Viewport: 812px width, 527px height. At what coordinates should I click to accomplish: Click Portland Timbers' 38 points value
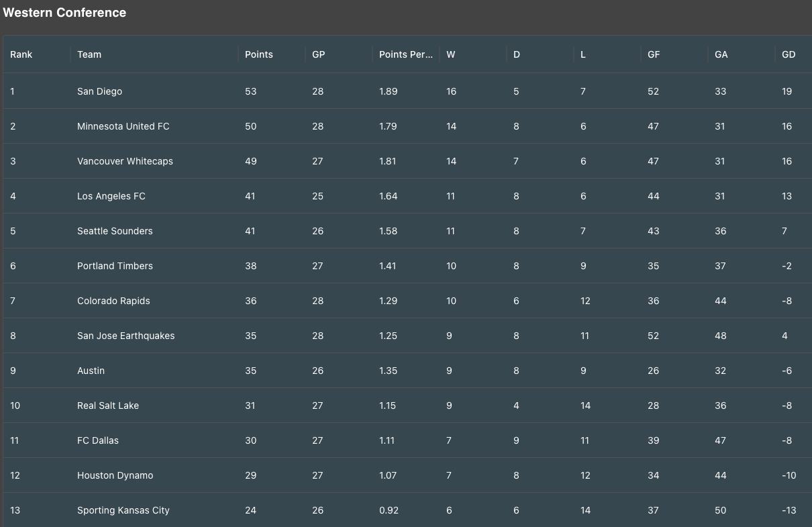(x=251, y=266)
